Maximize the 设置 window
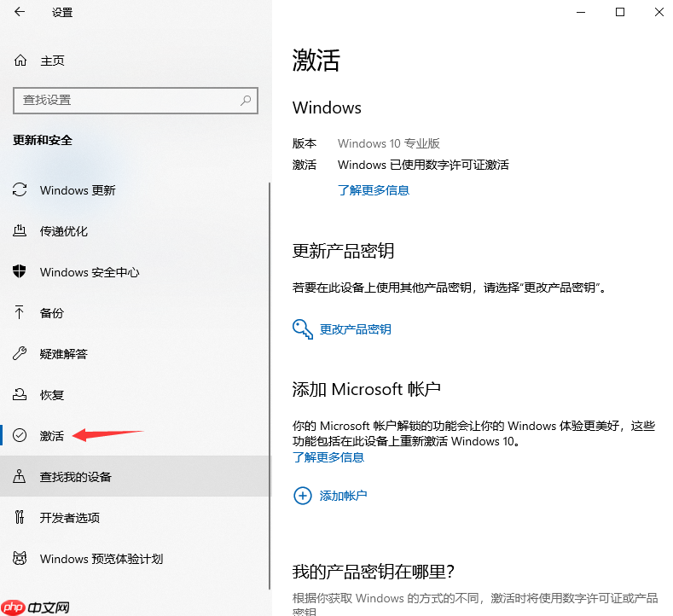Viewport: 673px width, 616px height. pyautogui.click(x=620, y=12)
